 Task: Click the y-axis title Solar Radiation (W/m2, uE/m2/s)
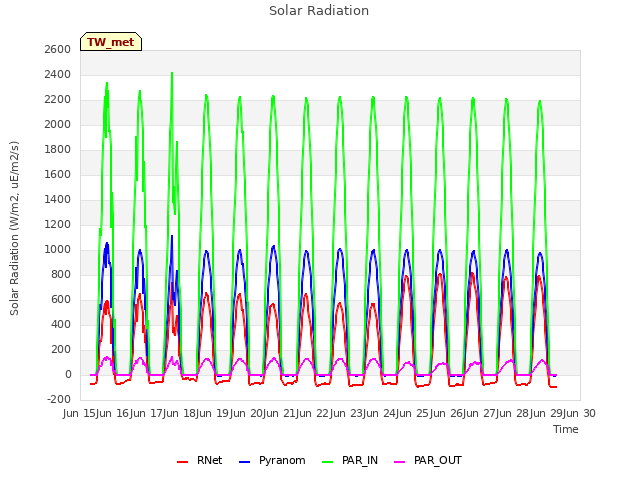point(14,228)
